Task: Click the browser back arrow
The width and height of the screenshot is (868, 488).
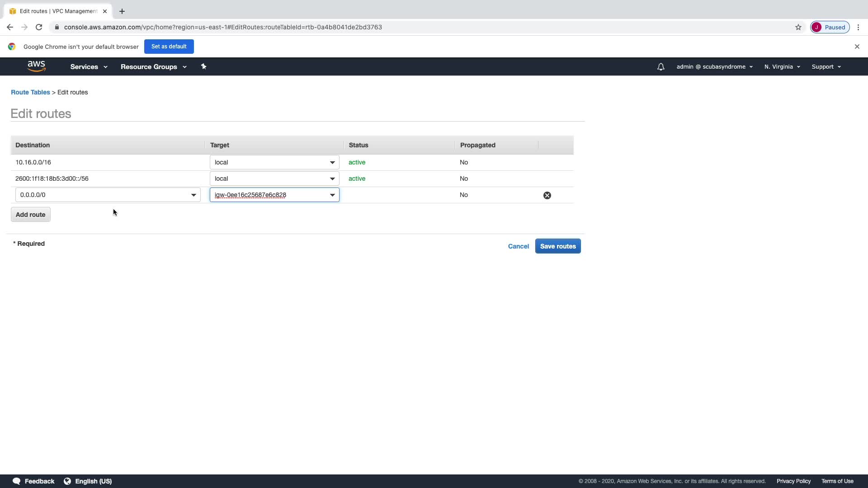Action: [10, 27]
